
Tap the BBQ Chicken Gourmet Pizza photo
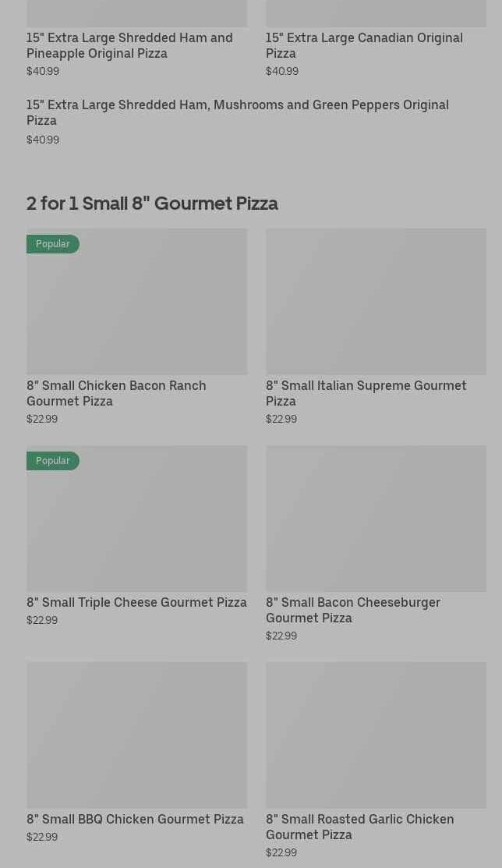click(136, 735)
